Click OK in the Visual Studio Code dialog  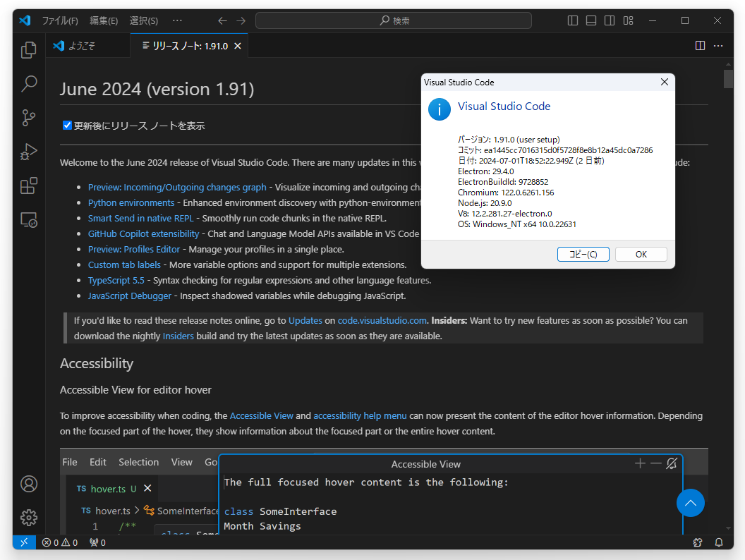(641, 254)
